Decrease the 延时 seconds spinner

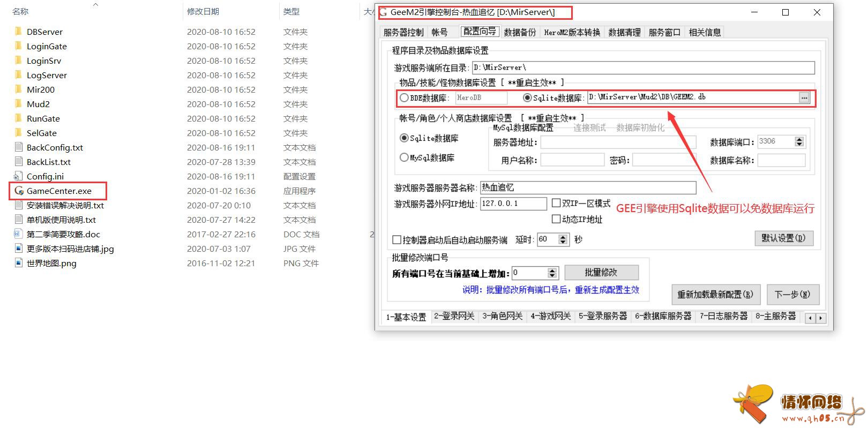[x=563, y=242]
